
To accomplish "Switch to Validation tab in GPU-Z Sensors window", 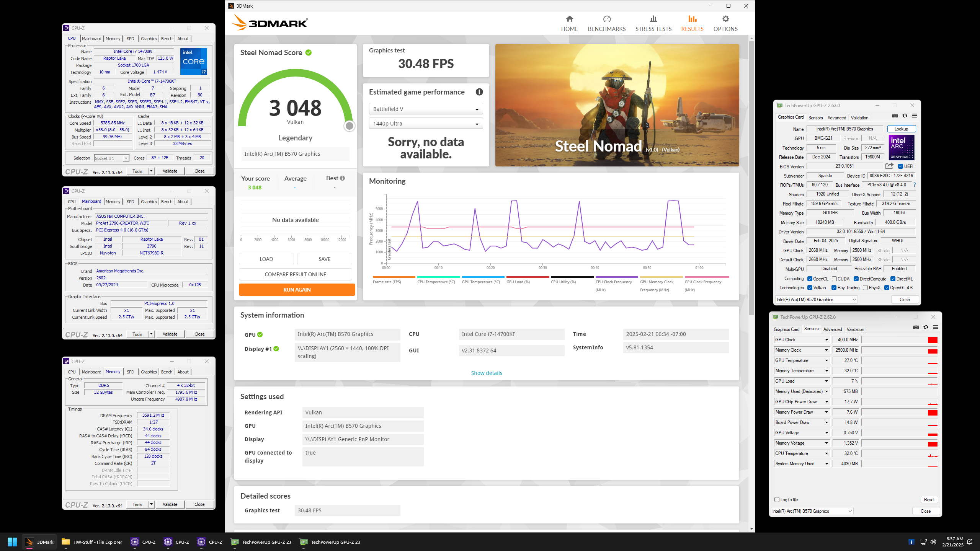I will coord(855,329).
